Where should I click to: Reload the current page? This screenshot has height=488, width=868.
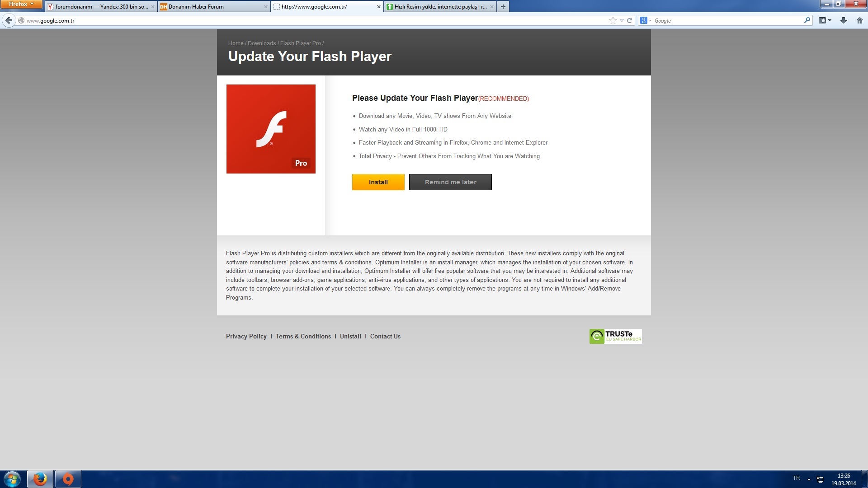pyautogui.click(x=629, y=20)
